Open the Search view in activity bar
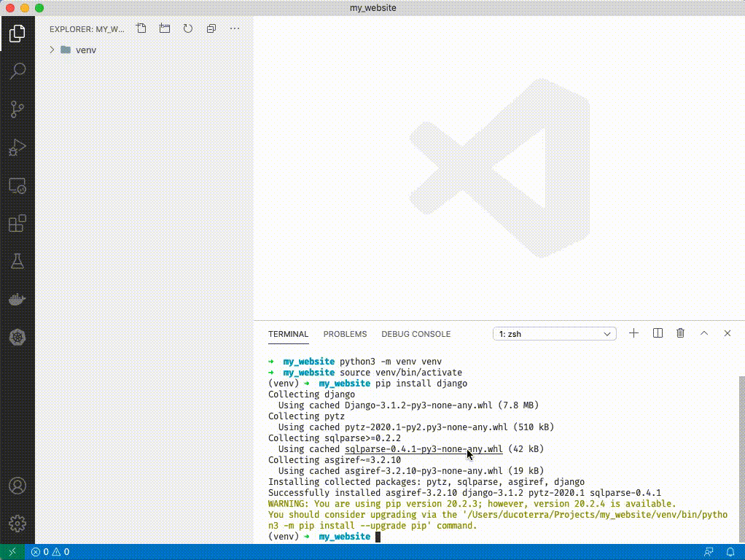The image size is (745, 560). tap(17, 71)
